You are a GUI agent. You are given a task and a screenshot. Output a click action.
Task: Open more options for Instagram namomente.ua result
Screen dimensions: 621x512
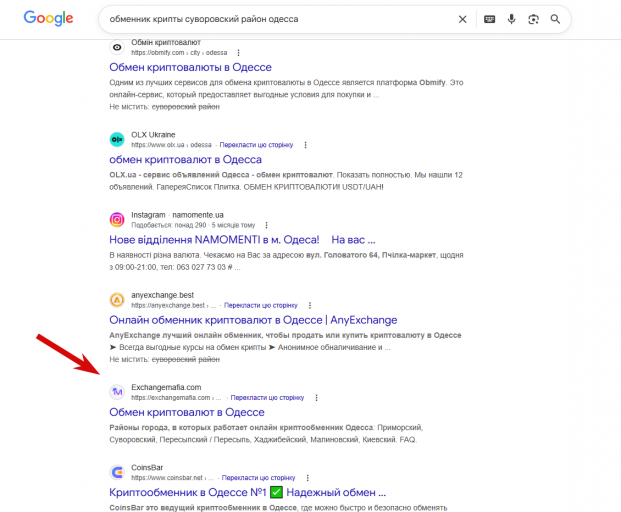(266, 225)
